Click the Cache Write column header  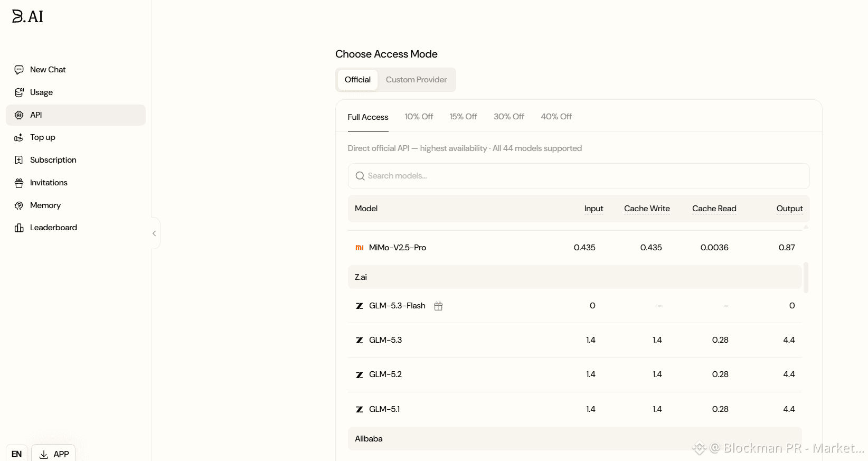(647, 209)
